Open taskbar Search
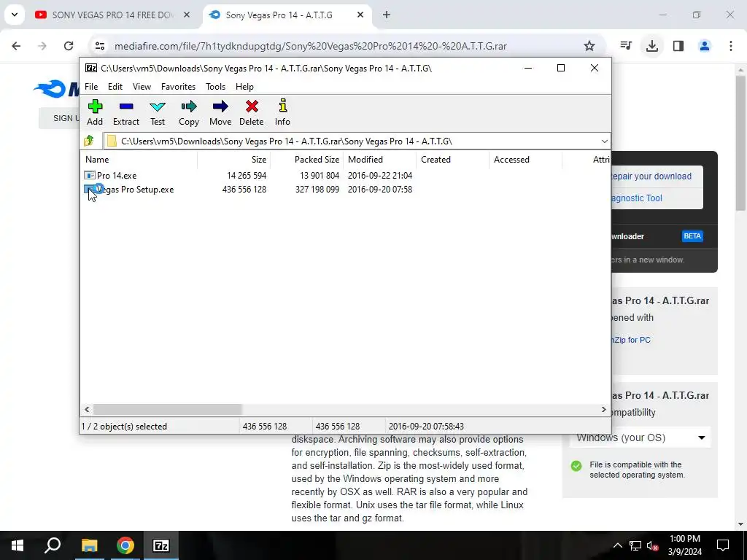This screenshot has width=747, height=560. 53,545
